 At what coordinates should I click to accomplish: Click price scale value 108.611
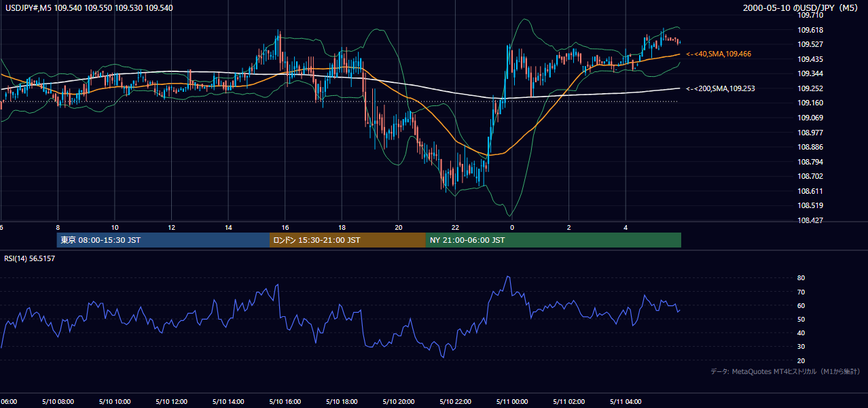click(810, 191)
